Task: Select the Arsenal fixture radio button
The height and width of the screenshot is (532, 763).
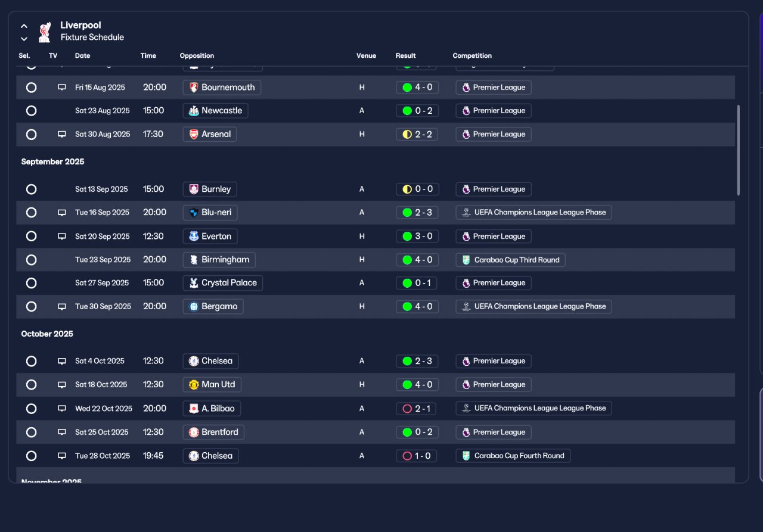Action: [32, 135]
